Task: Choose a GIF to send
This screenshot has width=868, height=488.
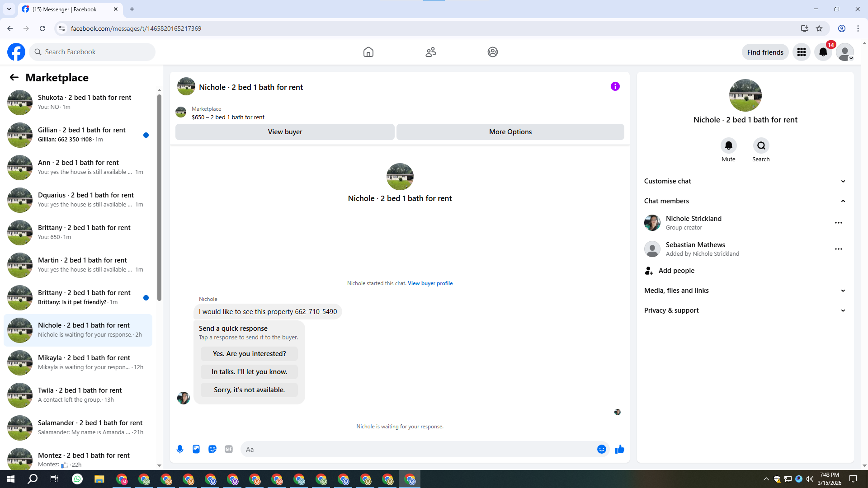Action: pyautogui.click(x=229, y=449)
